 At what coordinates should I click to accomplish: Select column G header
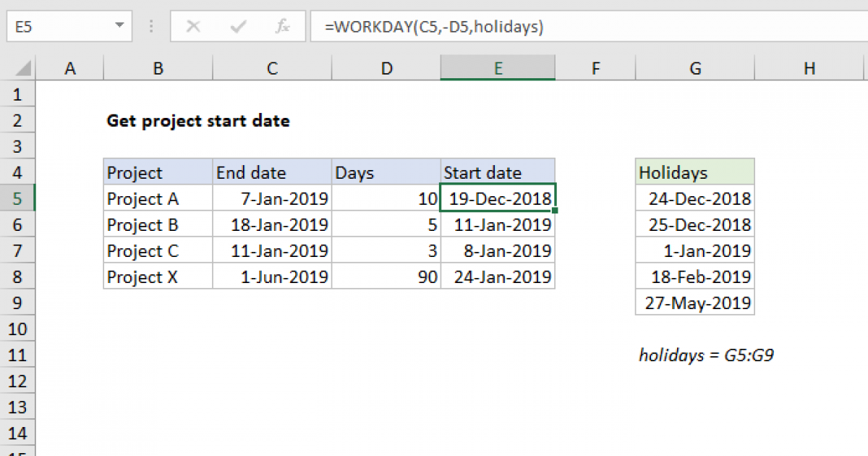(694, 69)
